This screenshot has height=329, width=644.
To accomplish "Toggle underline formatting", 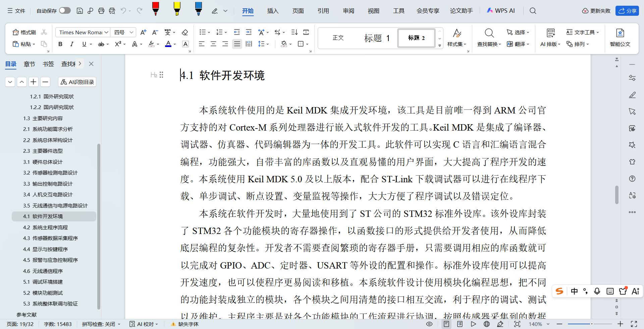I will [84, 44].
